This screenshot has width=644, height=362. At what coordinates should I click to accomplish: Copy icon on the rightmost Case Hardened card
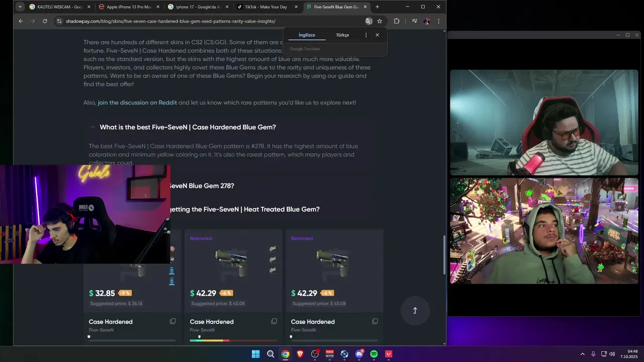coord(375,321)
